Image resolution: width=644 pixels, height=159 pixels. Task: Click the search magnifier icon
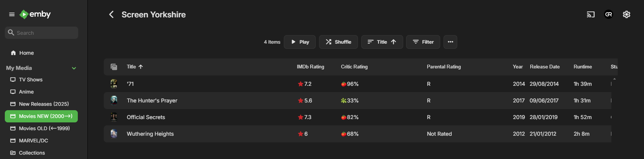tap(11, 33)
